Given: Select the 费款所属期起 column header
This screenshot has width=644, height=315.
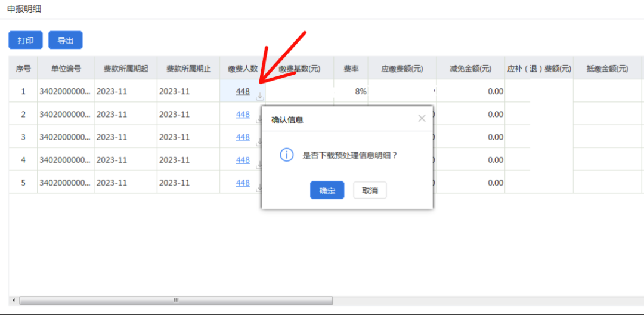Looking at the screenshot, I should [126, 69].
